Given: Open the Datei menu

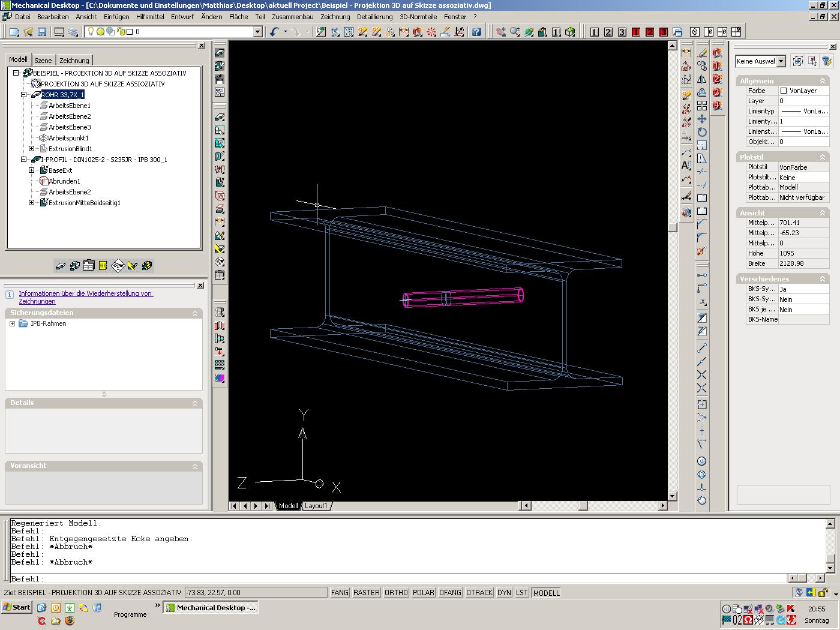Looking at the screenshot, I should click(x=22, y=17).
